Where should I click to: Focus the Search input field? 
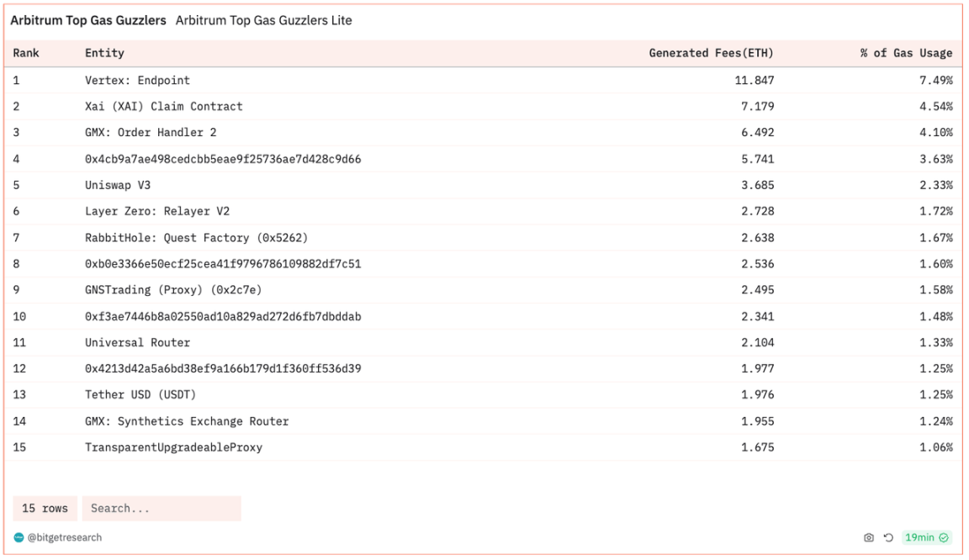click(x=161, y=509)
